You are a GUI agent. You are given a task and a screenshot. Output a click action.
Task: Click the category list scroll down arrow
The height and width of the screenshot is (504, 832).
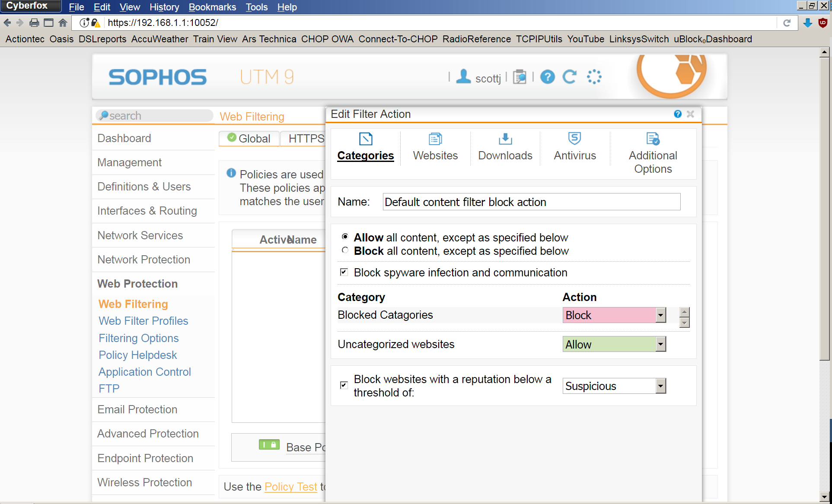click(x=684, y=323)
